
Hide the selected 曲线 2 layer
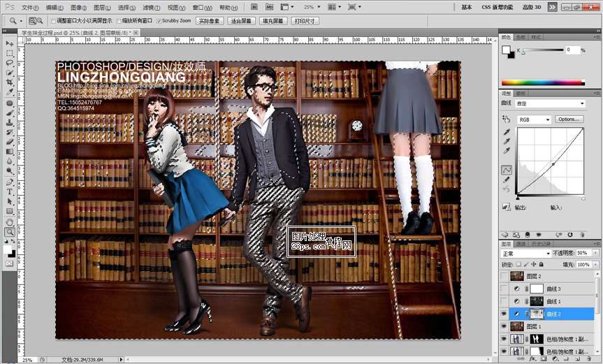click(504, 314)
